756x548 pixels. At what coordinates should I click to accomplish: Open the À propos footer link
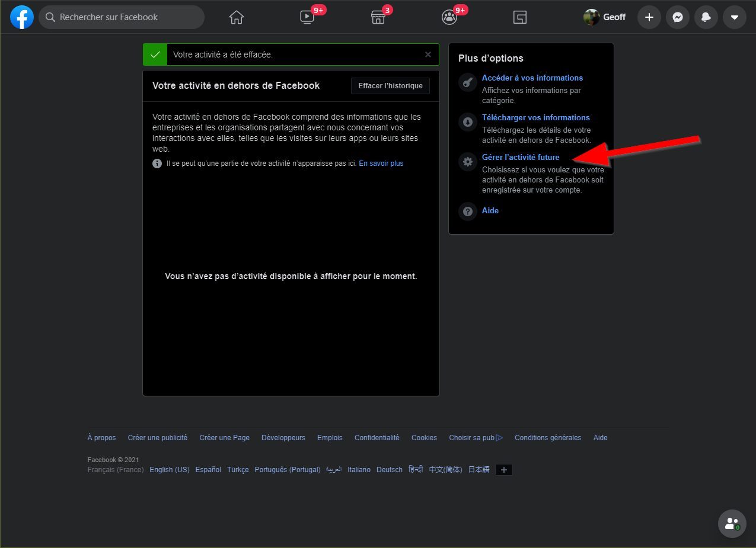point(102,438)
